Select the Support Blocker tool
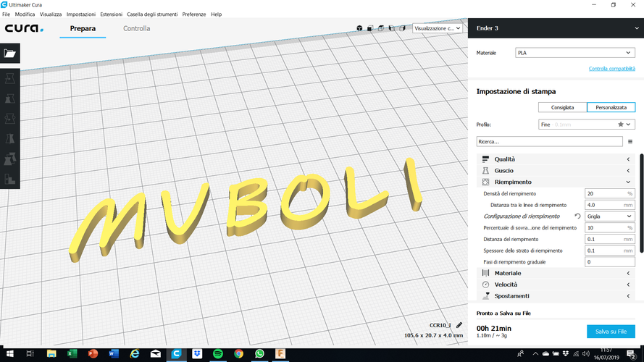 point(10,179)
